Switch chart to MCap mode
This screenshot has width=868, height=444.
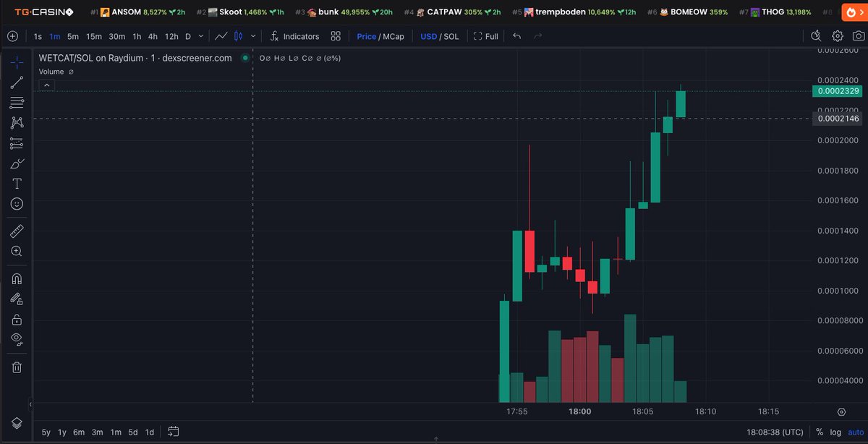pyautogui.click(x=393, y=36)
